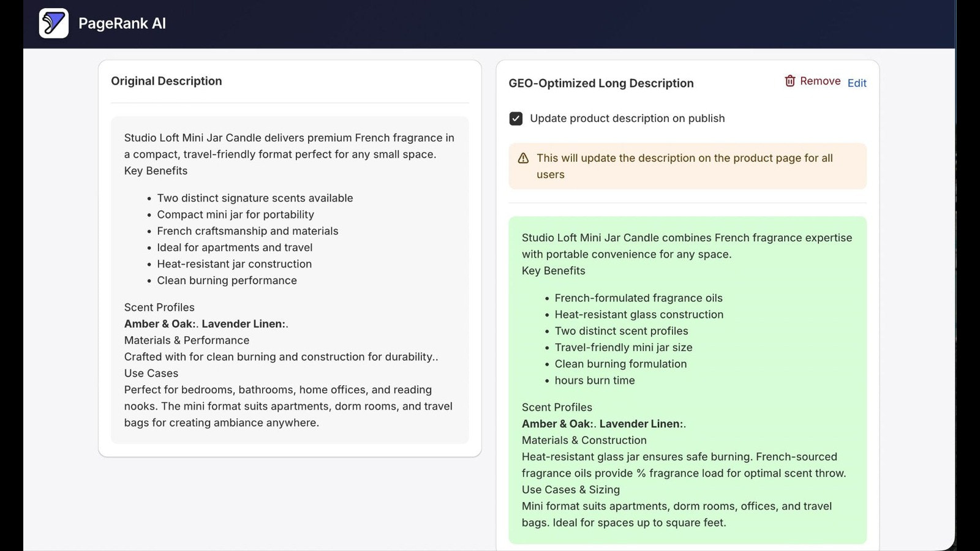Toggle the Update product description on publish checkbox
Screen dimensions: 980x551
[516, 118]
